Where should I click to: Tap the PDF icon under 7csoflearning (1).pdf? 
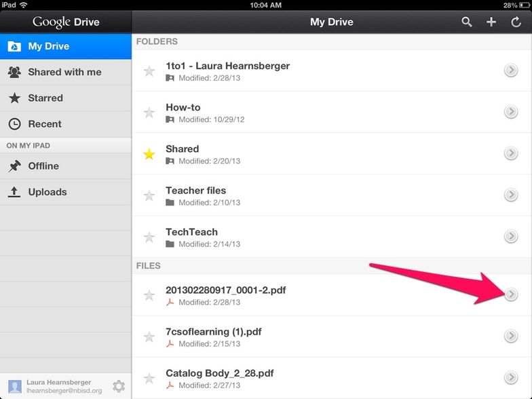pyautogui.click(x=170, y=344)
